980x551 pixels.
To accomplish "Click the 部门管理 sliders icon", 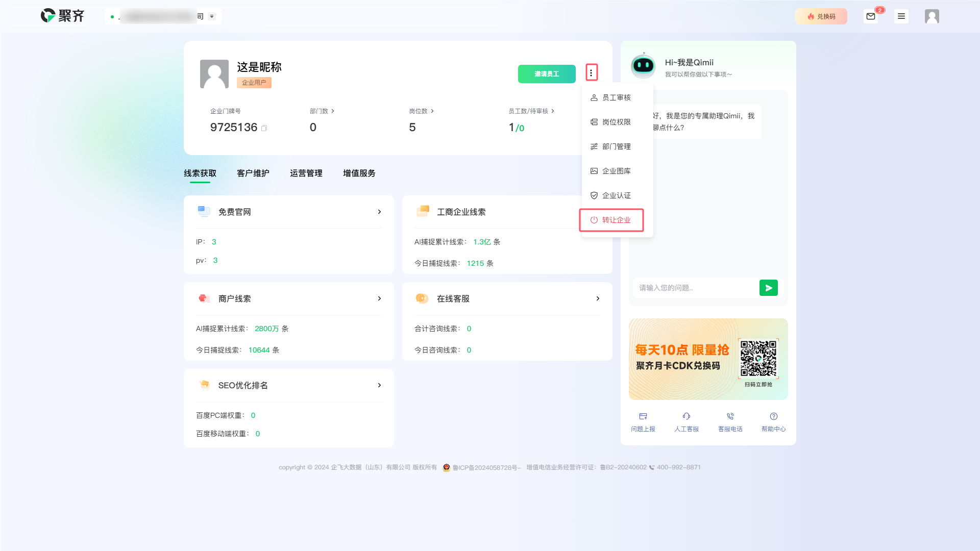I will [x=594, y=146].
